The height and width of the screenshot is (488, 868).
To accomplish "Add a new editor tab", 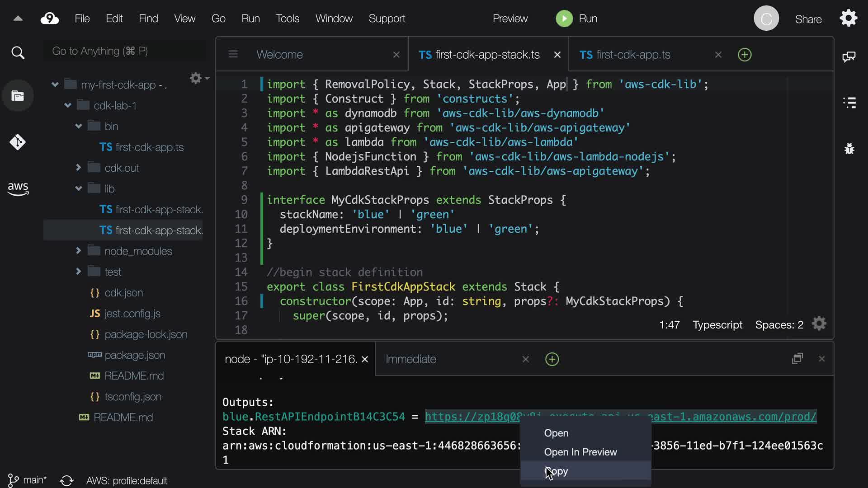I will point(744,55).
